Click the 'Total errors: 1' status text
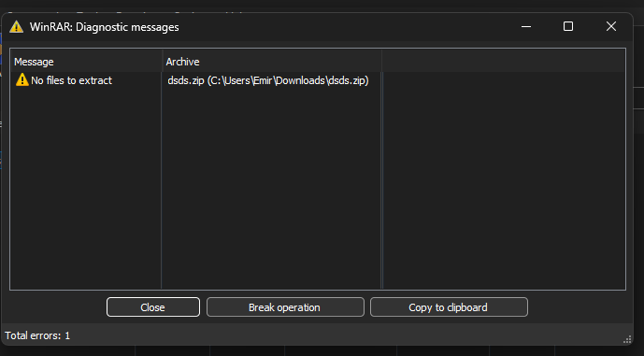 point(37,335)
